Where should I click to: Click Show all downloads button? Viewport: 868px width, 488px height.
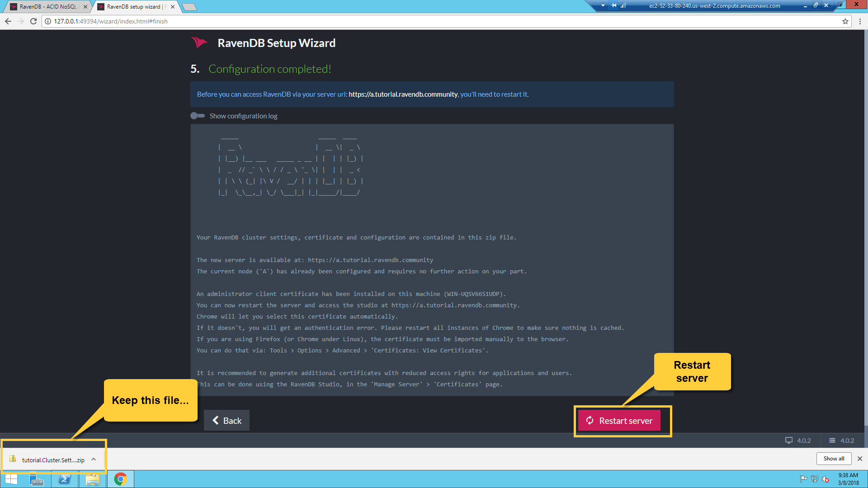pyautogui.click(x=834, y=459)
